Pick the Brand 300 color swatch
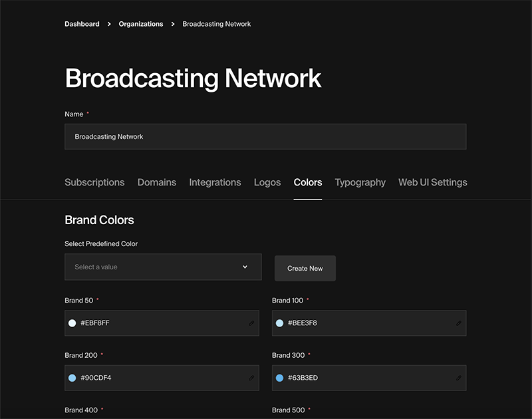 (x=279, y=378)
